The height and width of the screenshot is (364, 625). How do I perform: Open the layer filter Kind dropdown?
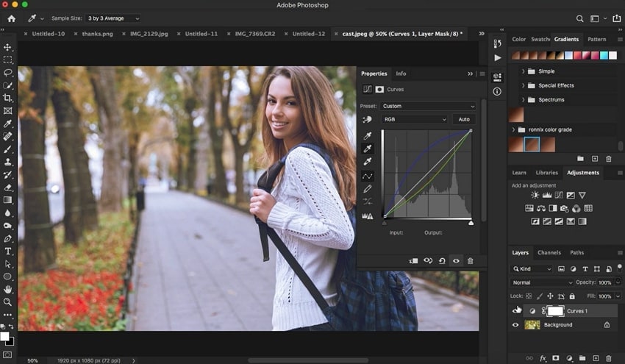pyautogui.click(x=532, y=268)
